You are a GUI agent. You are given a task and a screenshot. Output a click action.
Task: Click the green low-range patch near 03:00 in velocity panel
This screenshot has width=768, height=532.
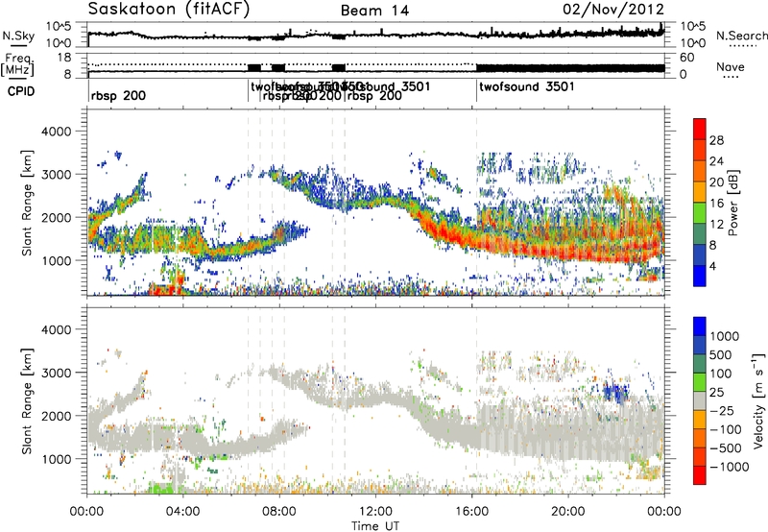point(161,488)
